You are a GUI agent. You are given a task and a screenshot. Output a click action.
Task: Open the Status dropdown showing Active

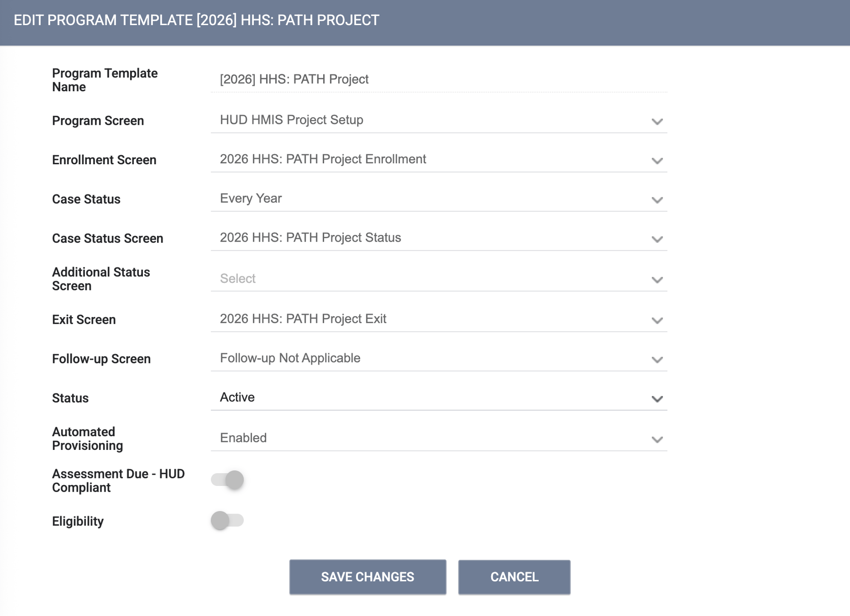point(439,398)
